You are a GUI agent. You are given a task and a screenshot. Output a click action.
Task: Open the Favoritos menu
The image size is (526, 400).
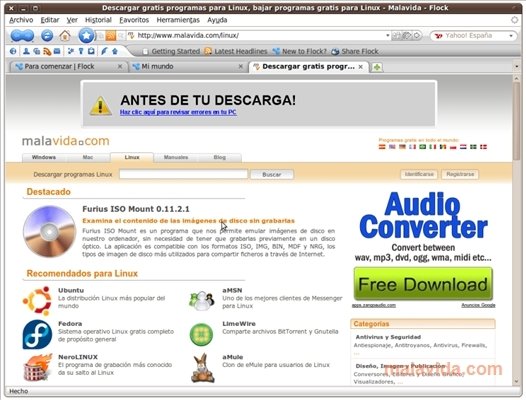pyautogui.click(x=134, y=20)
